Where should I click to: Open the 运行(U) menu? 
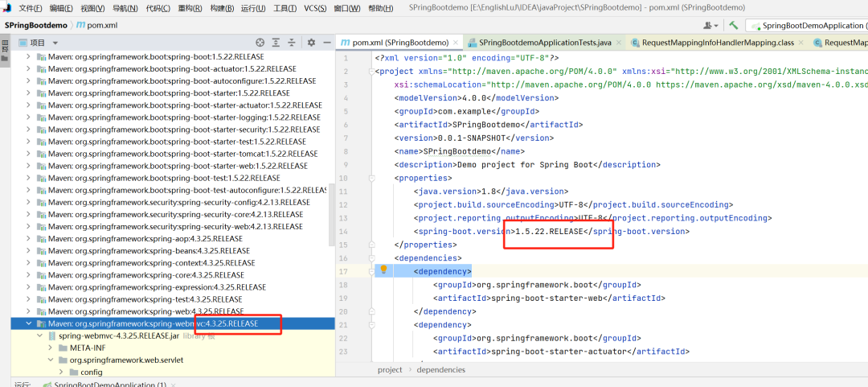point(253,8)
